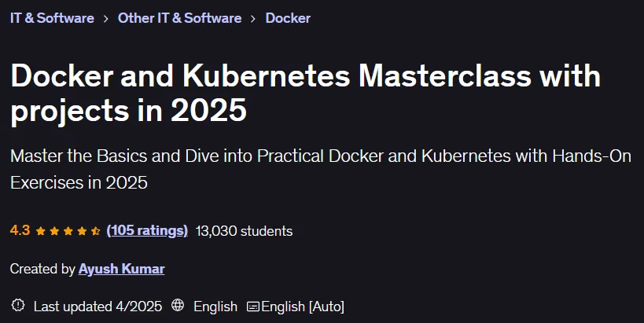Click the English language text next to globe
Image resolution: width=644 pixels, height=323 pixels.
tap(215, 306)
